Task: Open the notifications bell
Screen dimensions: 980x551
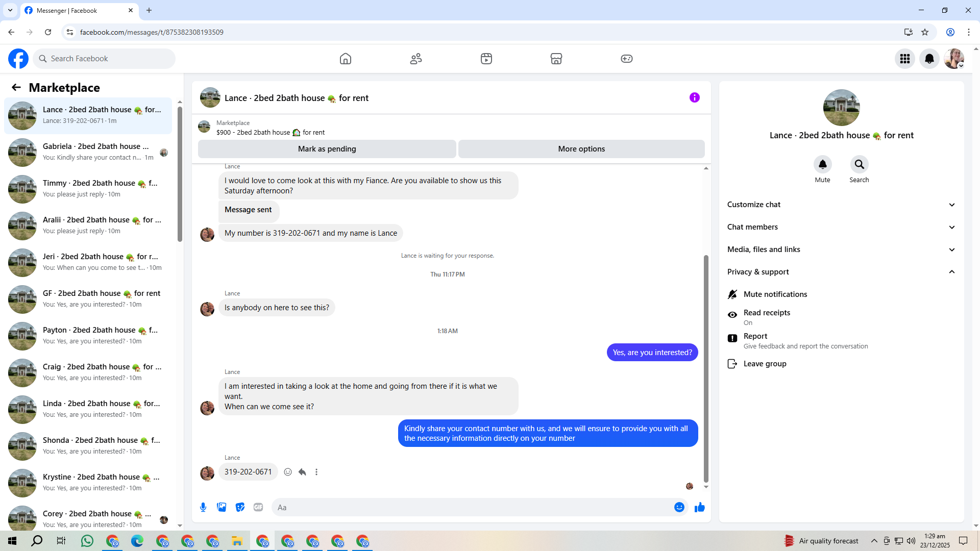Action: click(x=929, y=59)
